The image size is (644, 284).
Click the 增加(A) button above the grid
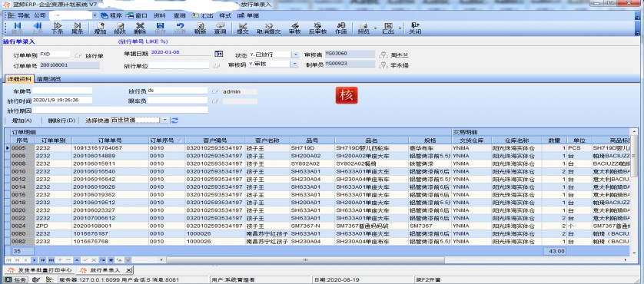(22, 121)
